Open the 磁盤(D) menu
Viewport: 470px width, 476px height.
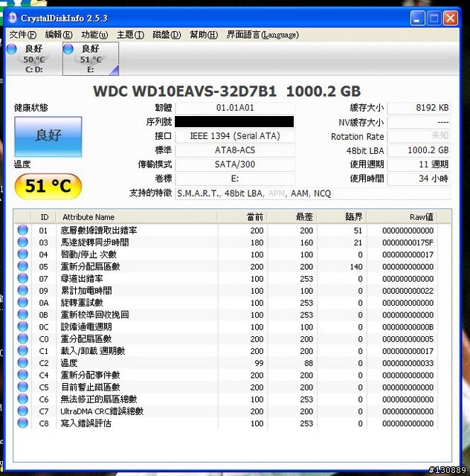(167, 35)
